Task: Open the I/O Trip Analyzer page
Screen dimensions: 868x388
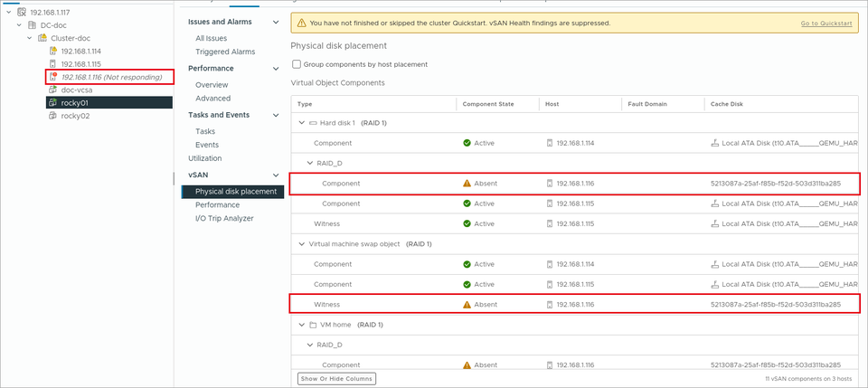Action: [224, 218]
